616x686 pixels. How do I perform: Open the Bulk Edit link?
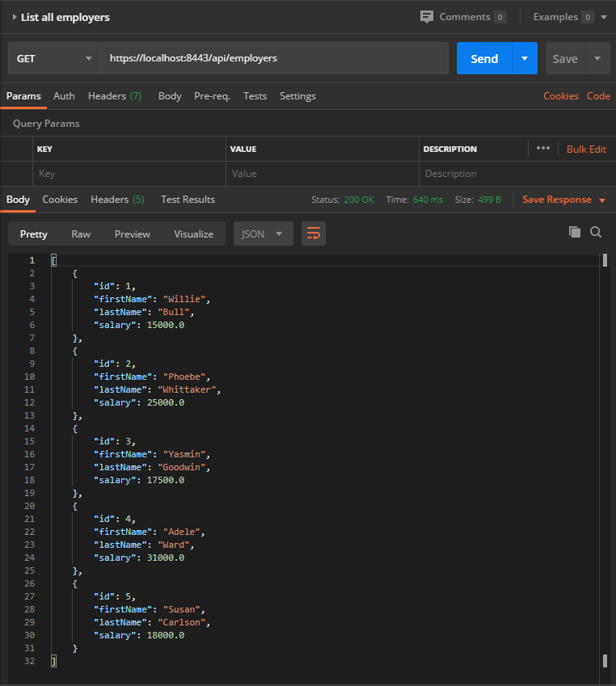coord(586,149)
